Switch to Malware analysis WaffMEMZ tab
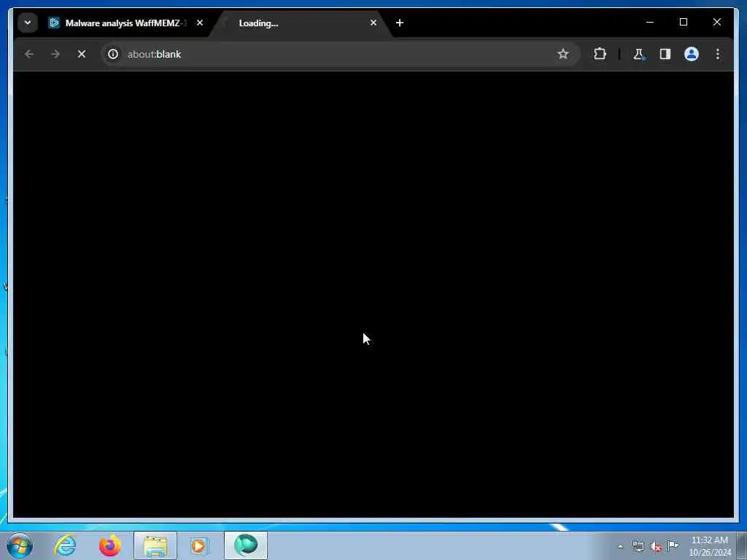 click(118, 23)
